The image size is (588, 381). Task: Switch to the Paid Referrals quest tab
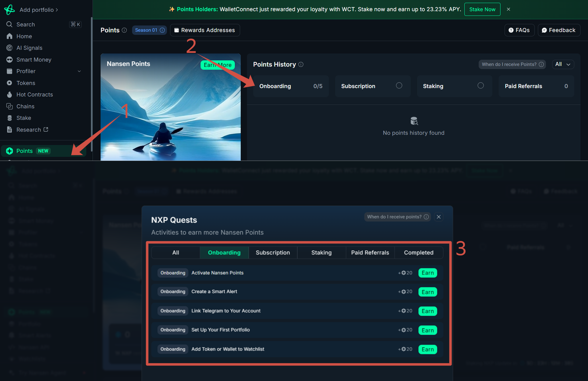point(370,252)
